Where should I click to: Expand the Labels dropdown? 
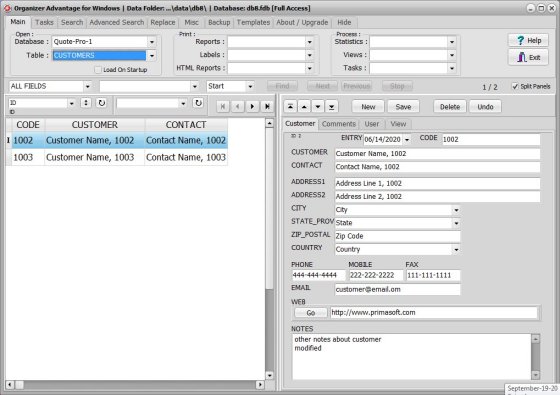click(x=309, y=55)
